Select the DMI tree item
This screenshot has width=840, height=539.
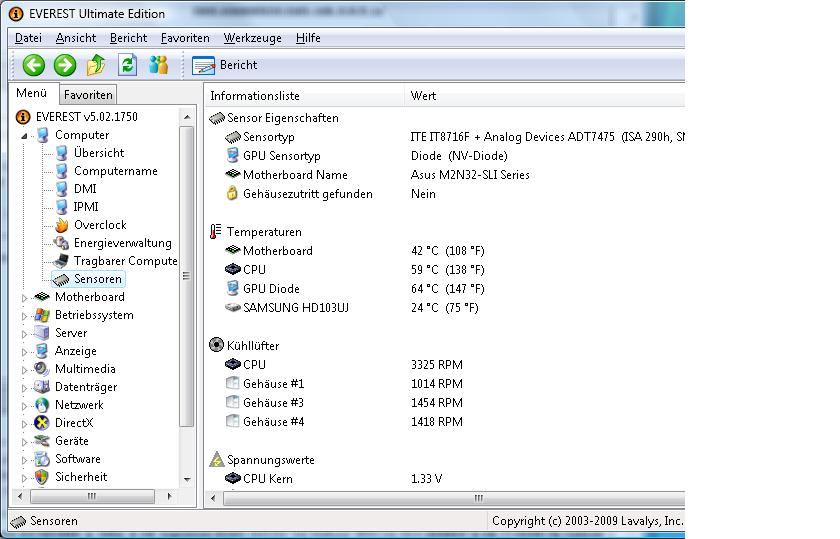[85, 189]
